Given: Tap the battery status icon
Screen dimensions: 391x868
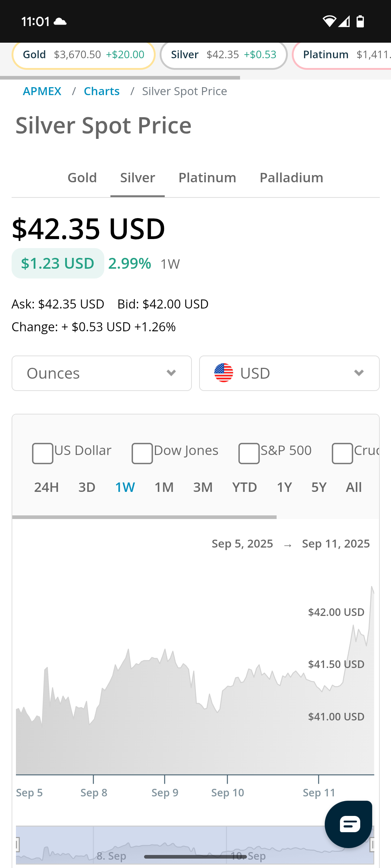Looking at the screenshot, I should pos(360,21).
